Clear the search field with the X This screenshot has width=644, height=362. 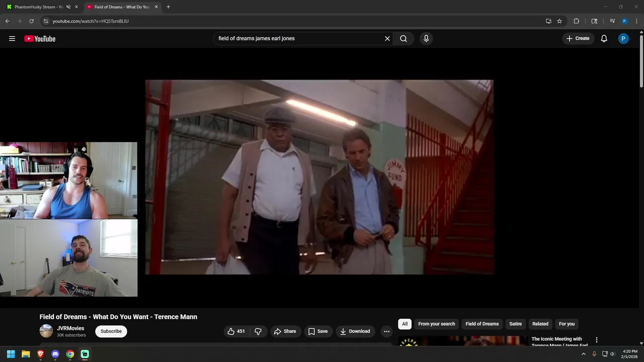coord(387,39)
